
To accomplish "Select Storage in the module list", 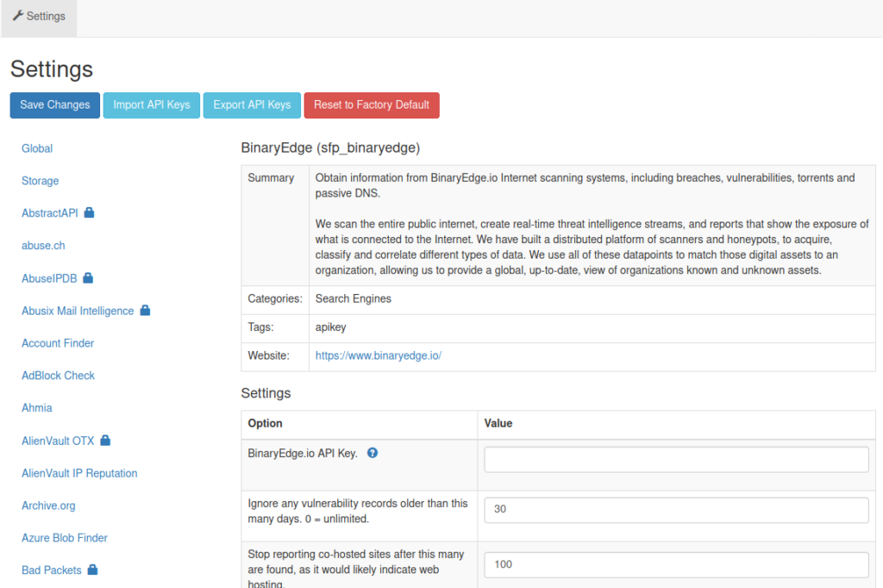I will tap(40, 181).
